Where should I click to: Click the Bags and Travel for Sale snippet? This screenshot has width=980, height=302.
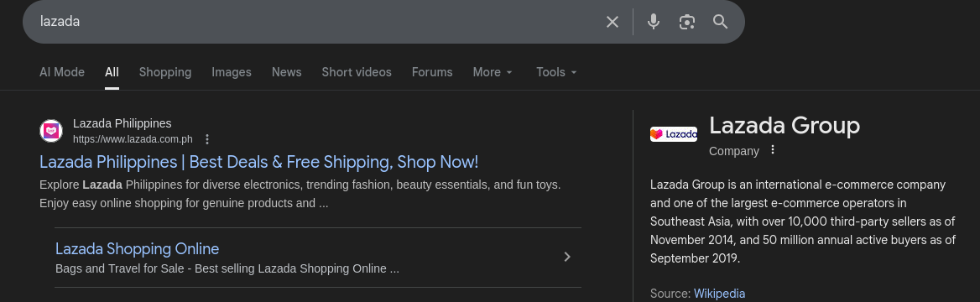(x=227, y=269)
